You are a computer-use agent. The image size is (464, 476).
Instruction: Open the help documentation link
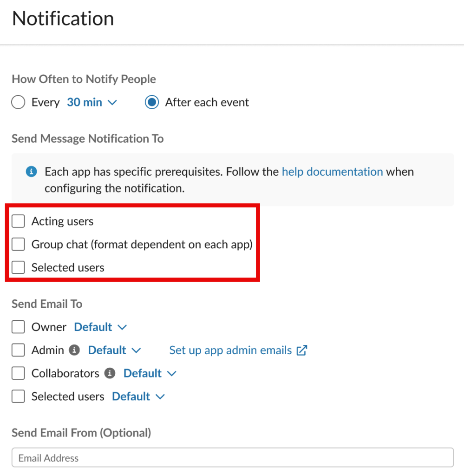point(332,172)
